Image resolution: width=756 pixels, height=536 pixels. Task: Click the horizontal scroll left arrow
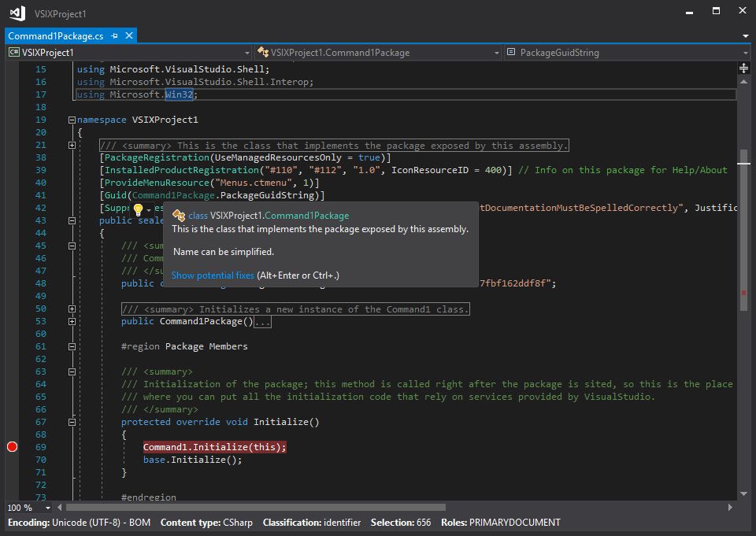60,508
